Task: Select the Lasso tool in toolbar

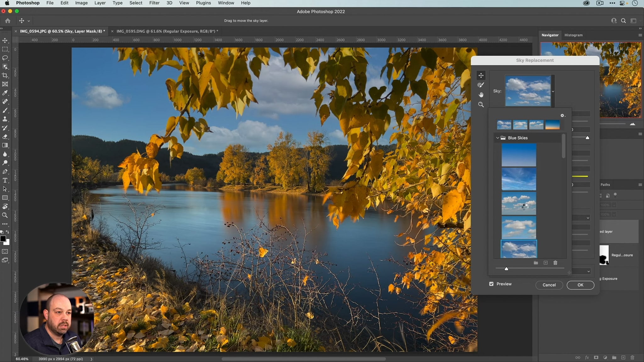Action: tap(6, 58)
